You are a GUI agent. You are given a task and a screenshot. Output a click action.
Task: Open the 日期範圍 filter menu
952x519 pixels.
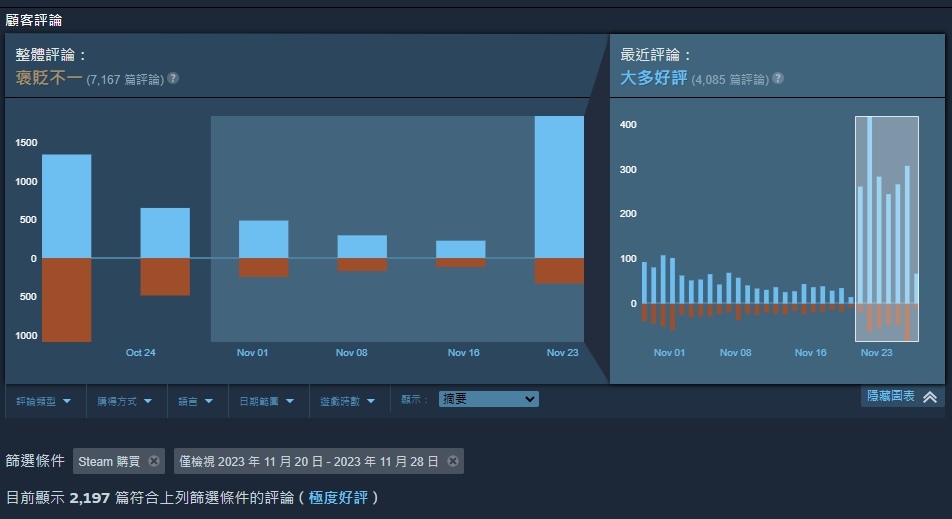266,401
